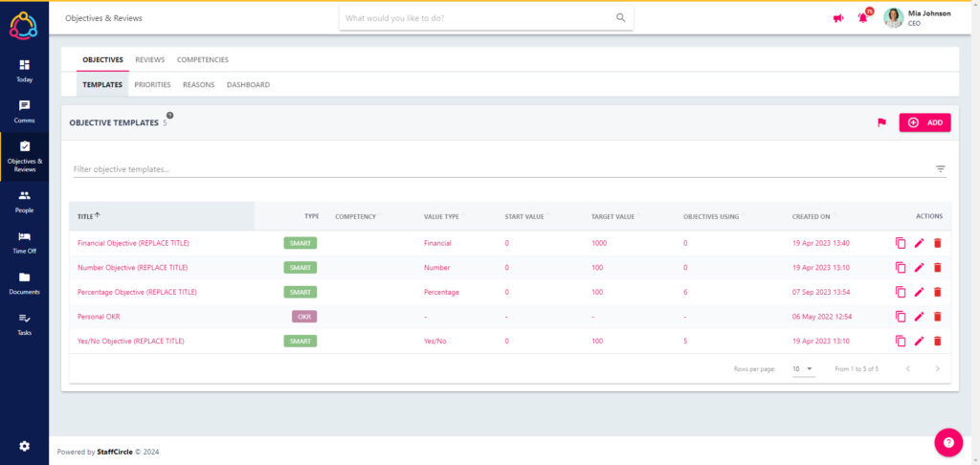This screenshot has height=465, width=980.
Task: Open the Financial Objective (REPLACE TITLE) link
Action: click(x=133, y=243)
